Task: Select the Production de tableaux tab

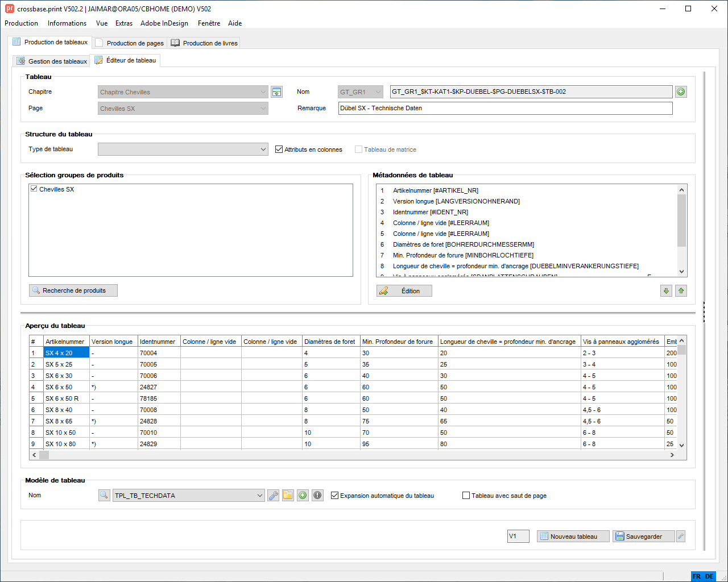Action: (x=50, y=42)
